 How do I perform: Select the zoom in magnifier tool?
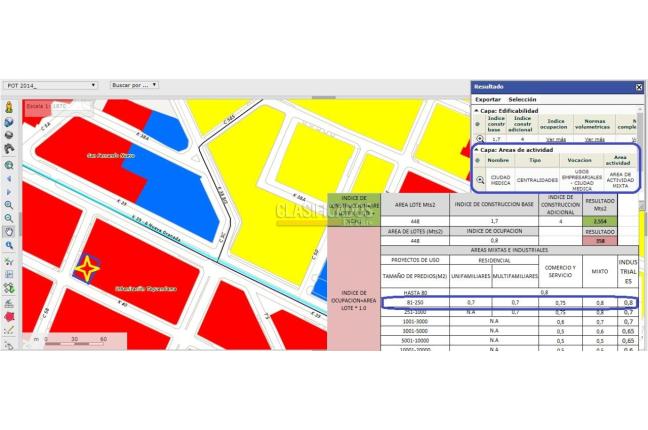[x=9, y=205]
